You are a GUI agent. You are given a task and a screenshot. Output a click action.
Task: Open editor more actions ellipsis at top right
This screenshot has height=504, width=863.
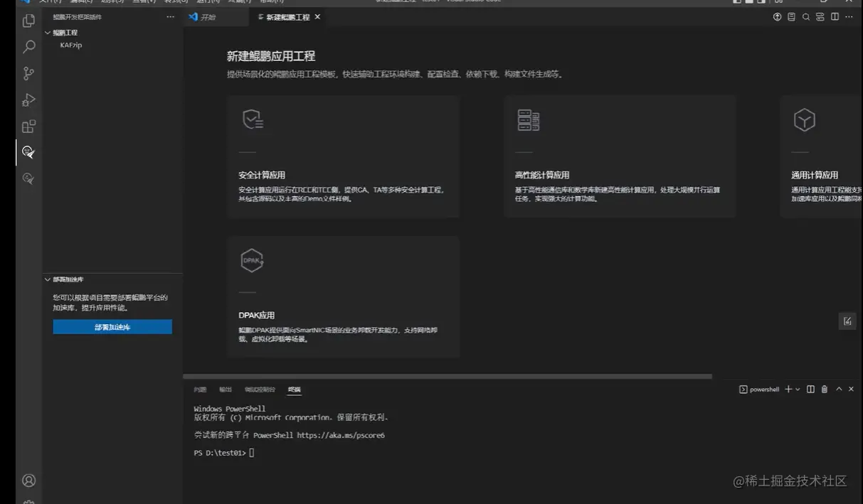[x=849, y=17]
